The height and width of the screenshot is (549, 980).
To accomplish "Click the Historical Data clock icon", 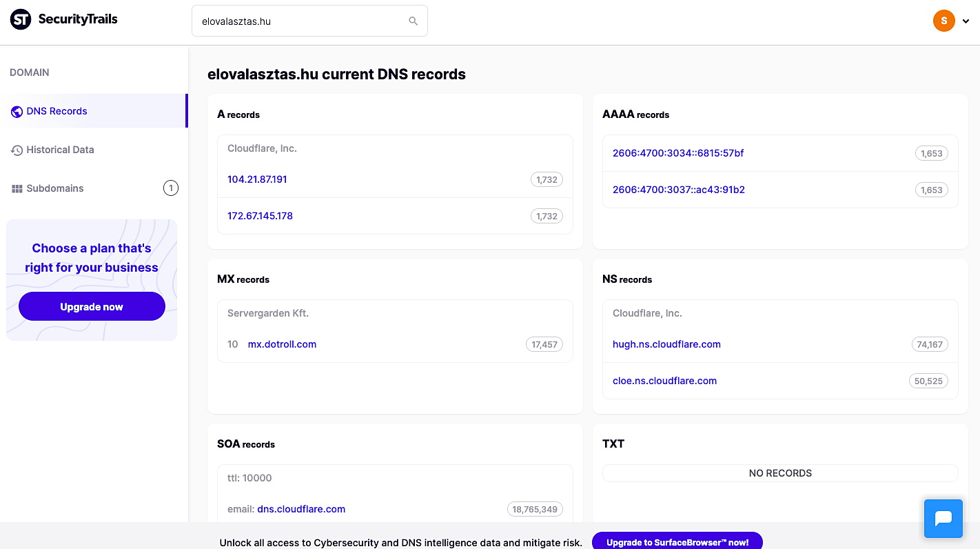I will click(17, 150).
